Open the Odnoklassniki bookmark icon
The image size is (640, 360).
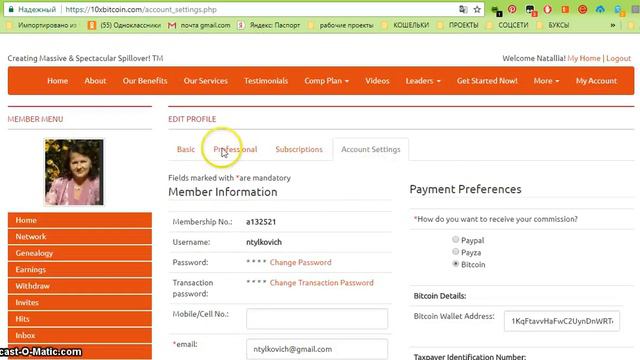click(x=92, y=25)
